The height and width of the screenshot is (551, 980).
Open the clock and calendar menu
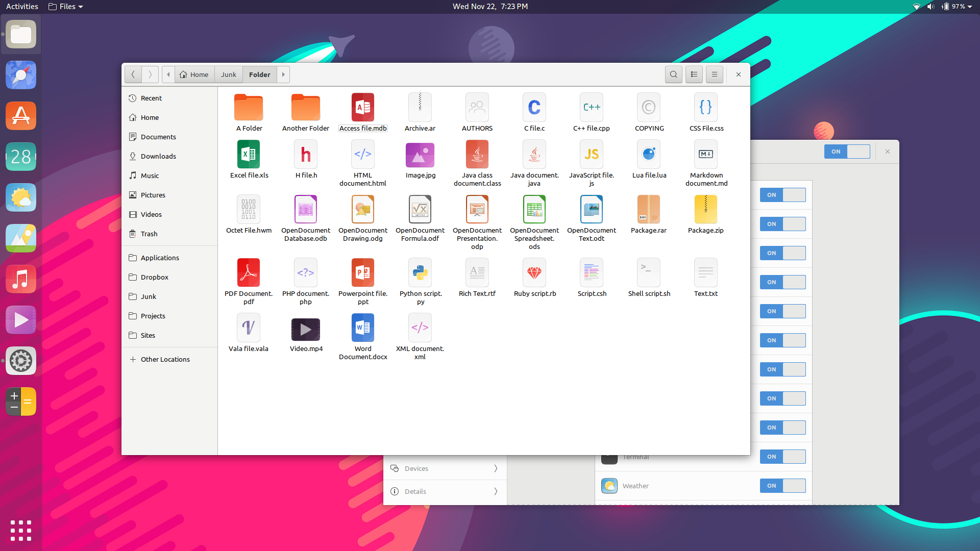(x=490, y=7)
